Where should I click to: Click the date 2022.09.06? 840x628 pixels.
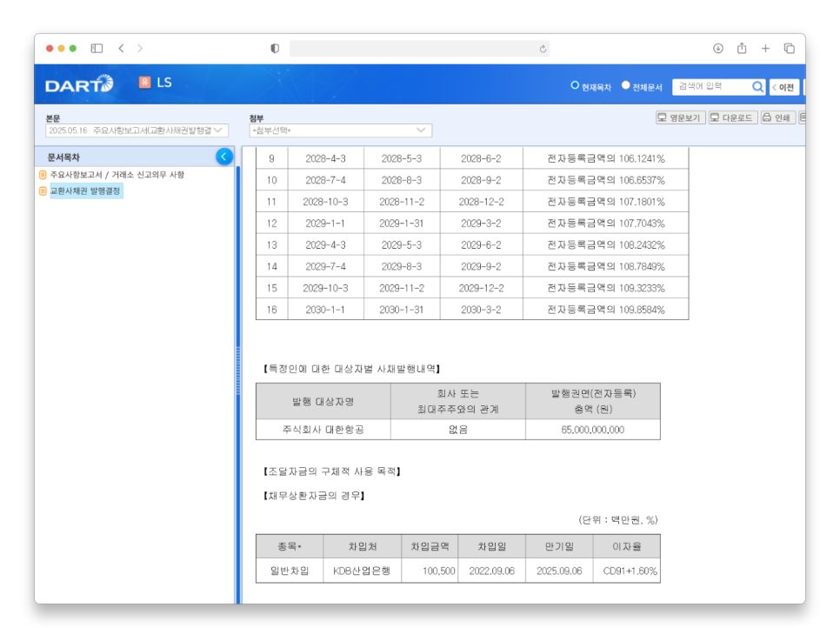click(x=492, y=571)
